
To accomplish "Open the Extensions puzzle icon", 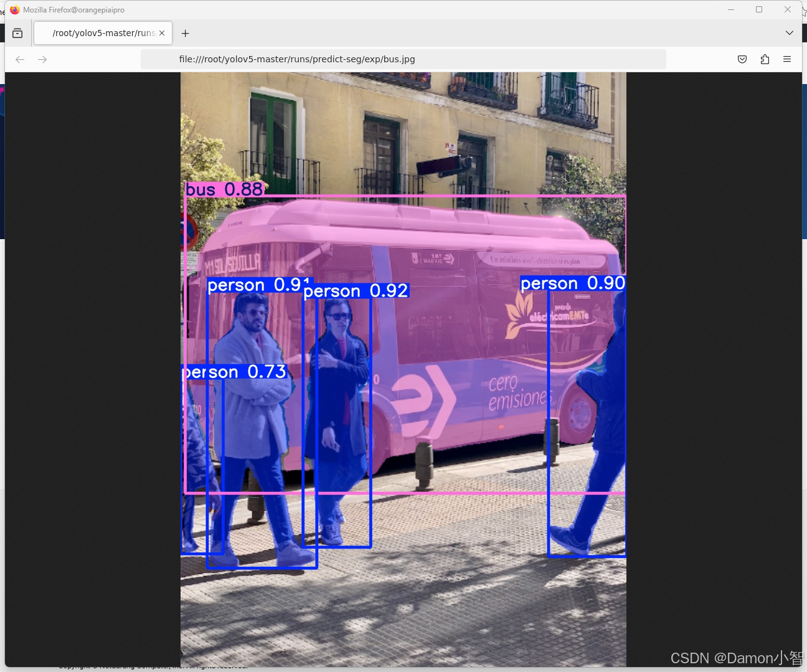I will tap(765, 59).
